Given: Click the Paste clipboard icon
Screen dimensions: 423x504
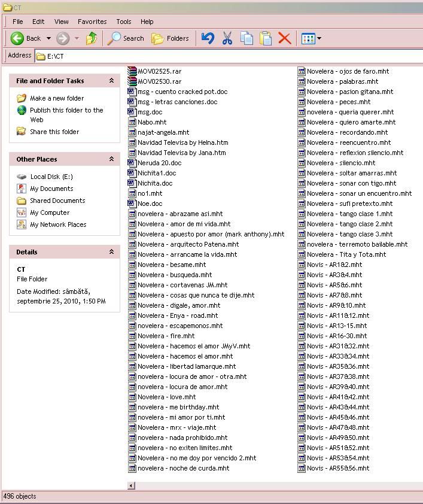Looking at the screenshot, I should pyautogui.click(x=266, y=38).
